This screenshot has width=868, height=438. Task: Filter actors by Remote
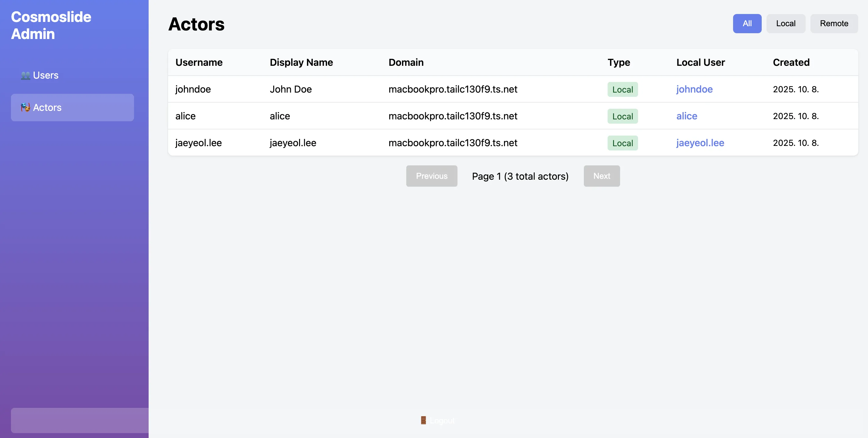pyautogui.click(x=834, y=23)
